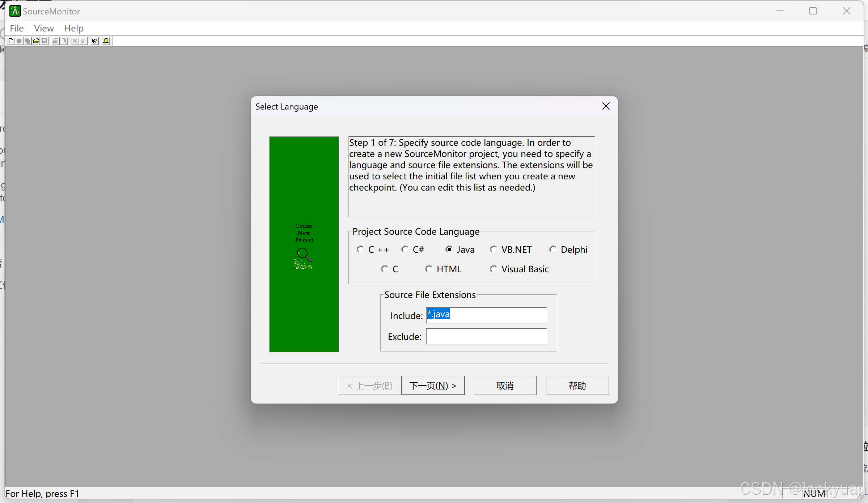Click the Save floppy disk icon
The height and width of the screenshot is (503, 868).
point(44,41)
